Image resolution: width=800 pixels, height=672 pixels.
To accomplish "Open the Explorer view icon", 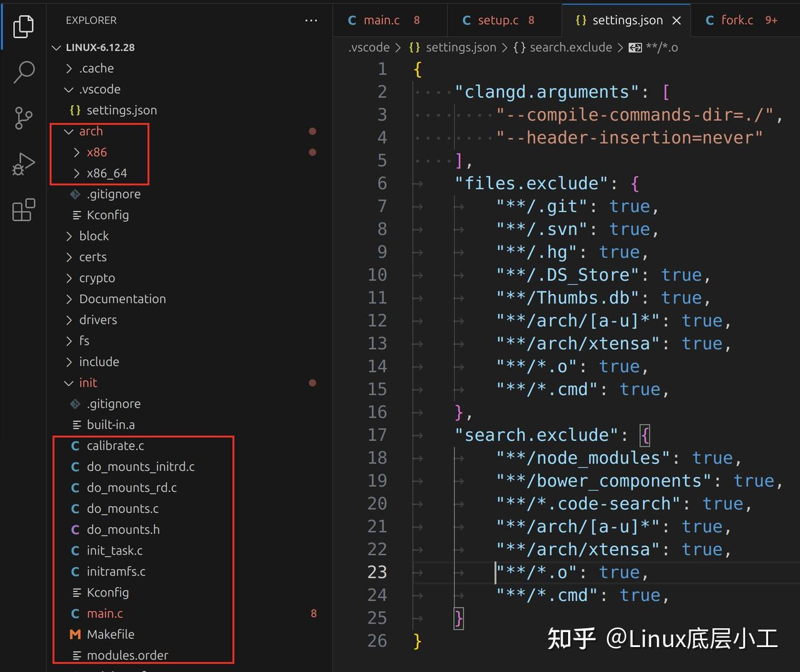I will [x=24, y=26].
